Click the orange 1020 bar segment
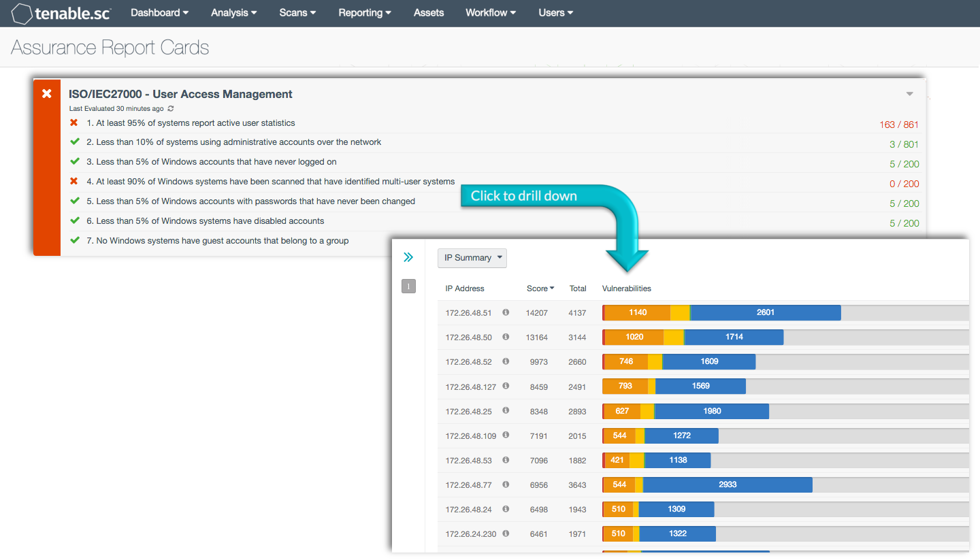 [x=634, y=337]
